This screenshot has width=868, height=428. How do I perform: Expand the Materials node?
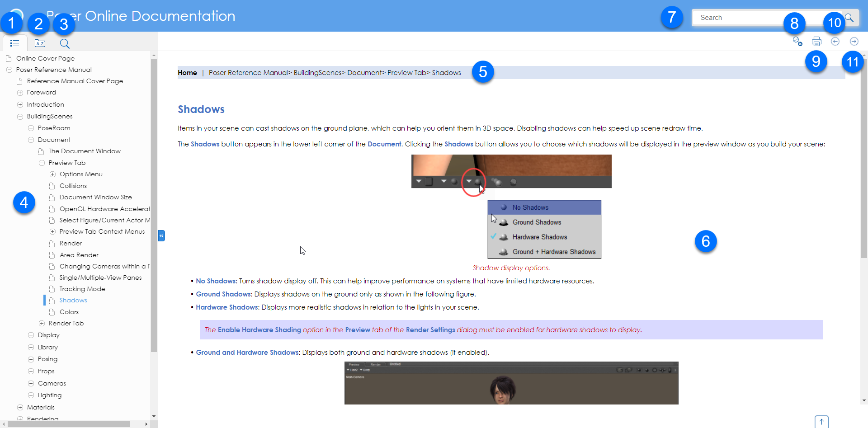20,407
